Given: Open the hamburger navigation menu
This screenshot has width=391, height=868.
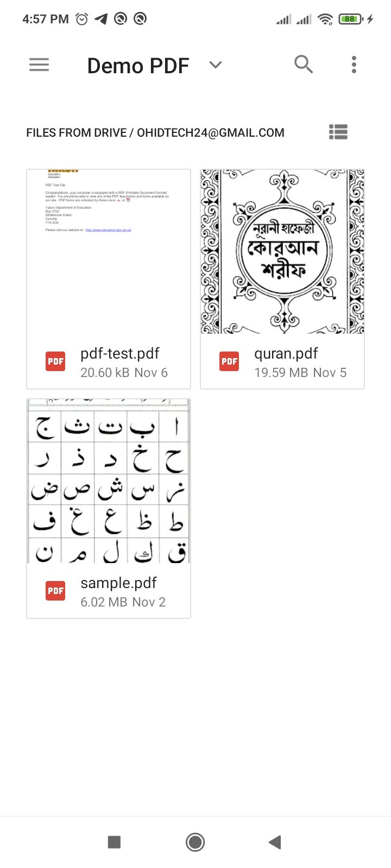Looking at the screenshot, I should 39,65.
